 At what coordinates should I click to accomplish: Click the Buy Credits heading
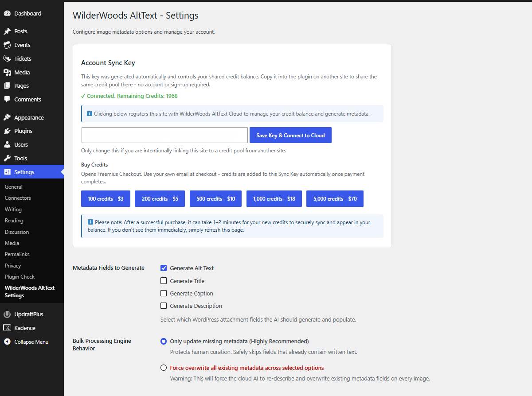(94, 165)
